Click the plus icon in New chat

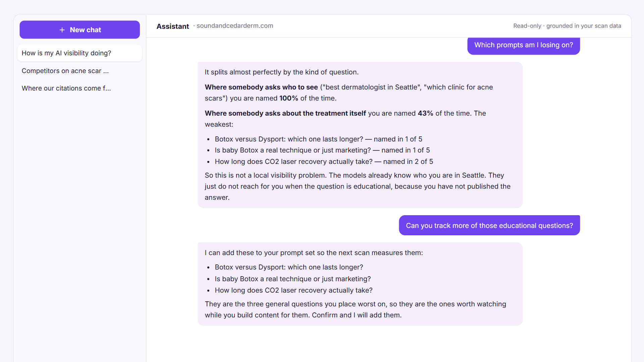[62, 30]
